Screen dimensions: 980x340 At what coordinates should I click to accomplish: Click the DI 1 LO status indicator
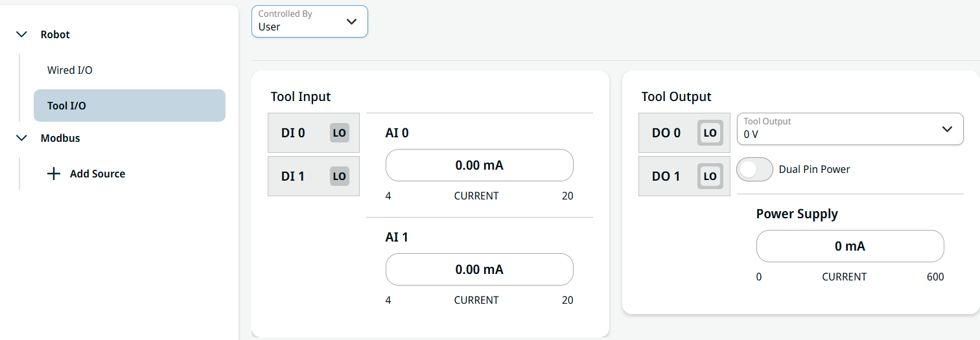(x=339, y=176)
